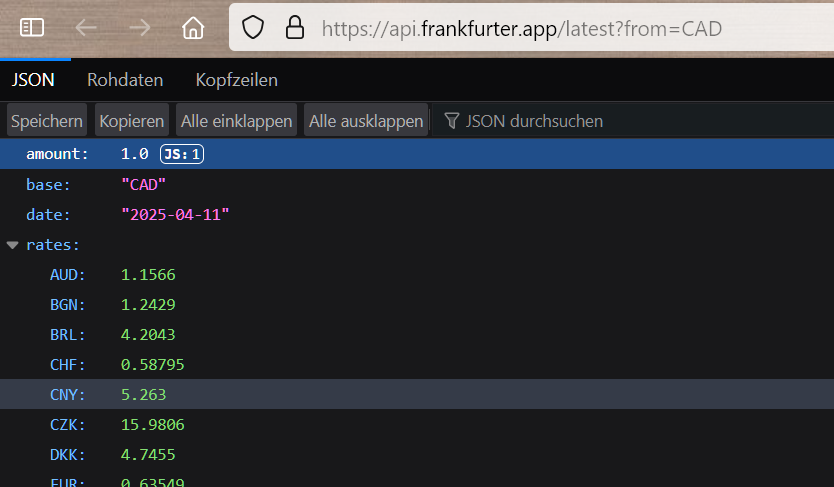The height and width of the screenshot is (487, 834).
Task: Open the tracking protection shield icon
Action: click(x=253, y=28)
